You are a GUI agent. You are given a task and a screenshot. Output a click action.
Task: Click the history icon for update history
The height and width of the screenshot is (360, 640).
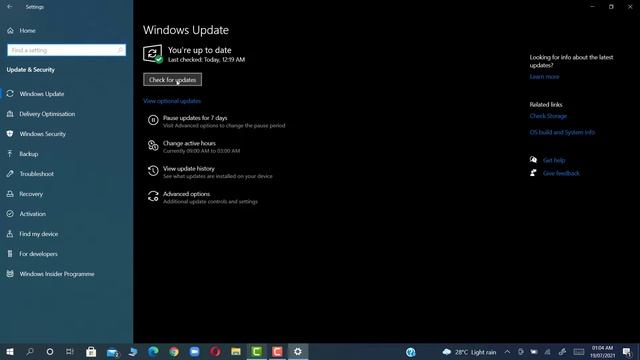[153, 171]
